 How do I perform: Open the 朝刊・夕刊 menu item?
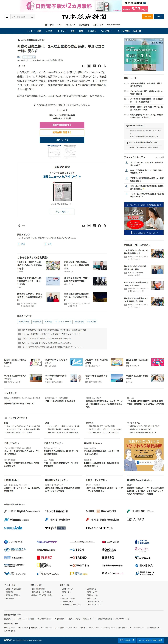pos(49,25)
